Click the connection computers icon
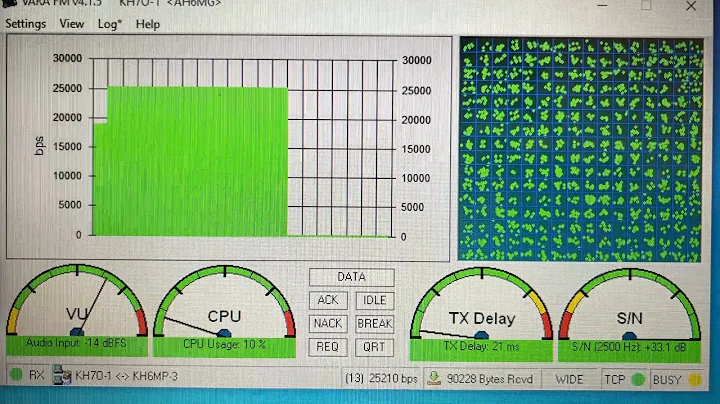 click(x=62, y=375)
